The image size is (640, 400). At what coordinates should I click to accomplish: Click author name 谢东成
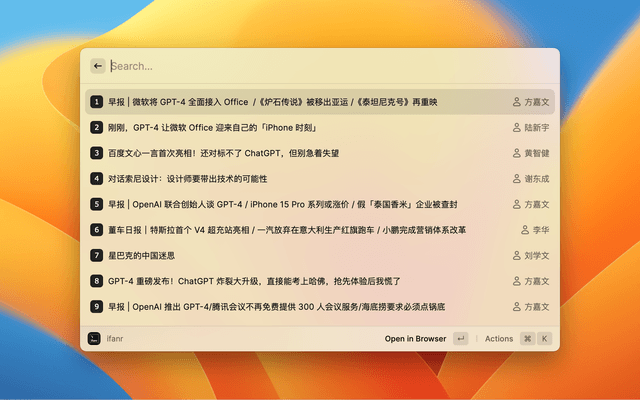point(537,179)
